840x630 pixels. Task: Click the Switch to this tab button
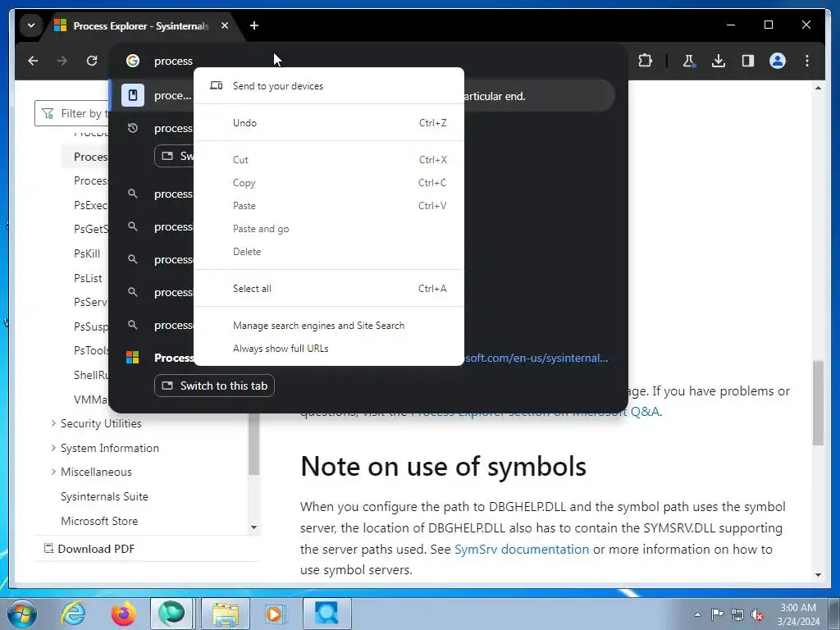click(214, 386)
